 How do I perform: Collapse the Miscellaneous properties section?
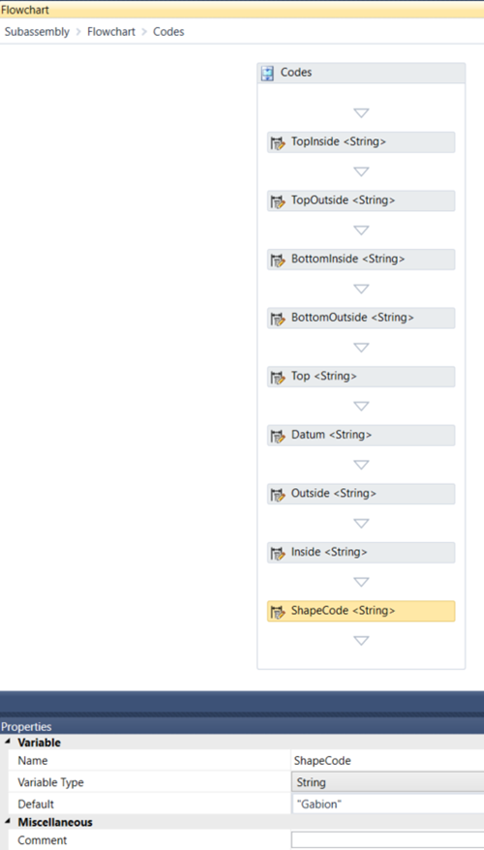(7, 822)
